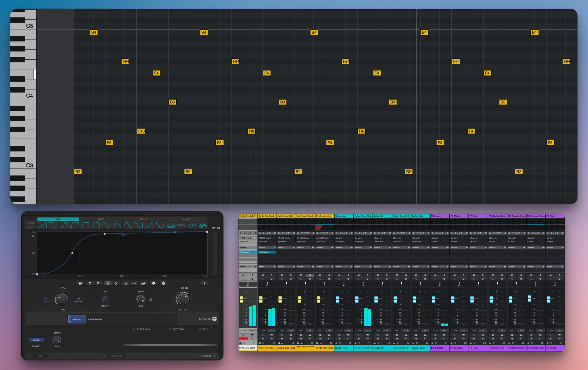This screenshot has height=370, width=588.
Task: Click the Output knob in FX Modulator
Action: (183, 299)
